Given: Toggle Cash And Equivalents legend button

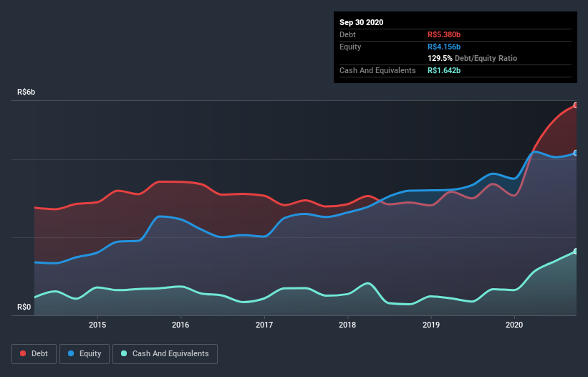Looking at the screenshot, I should pos(165,354).
